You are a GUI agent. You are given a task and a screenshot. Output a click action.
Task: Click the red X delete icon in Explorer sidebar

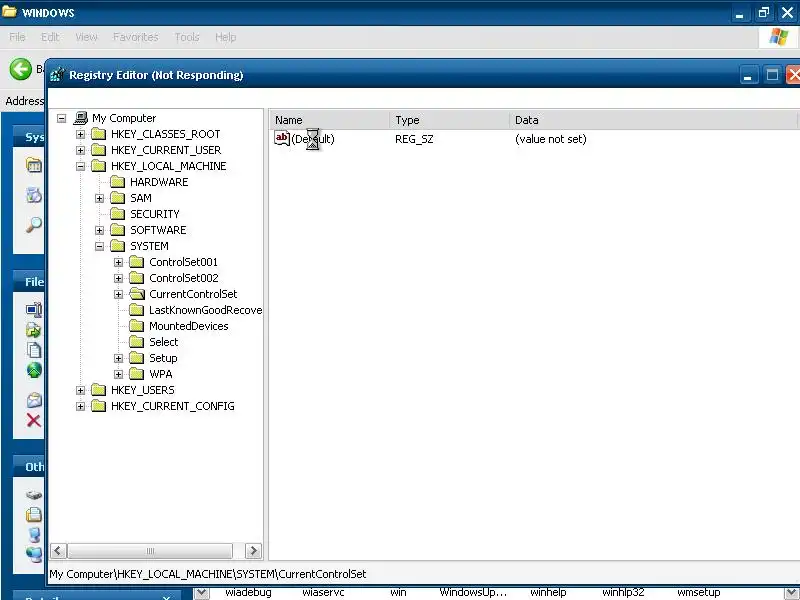point(34,420)
